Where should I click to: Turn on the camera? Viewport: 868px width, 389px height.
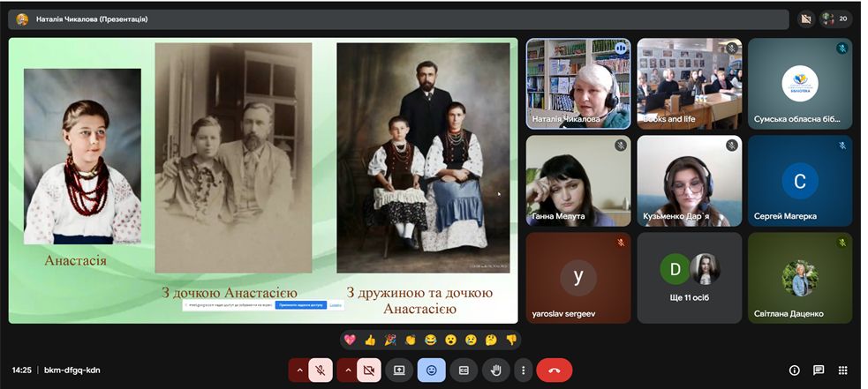369,370
